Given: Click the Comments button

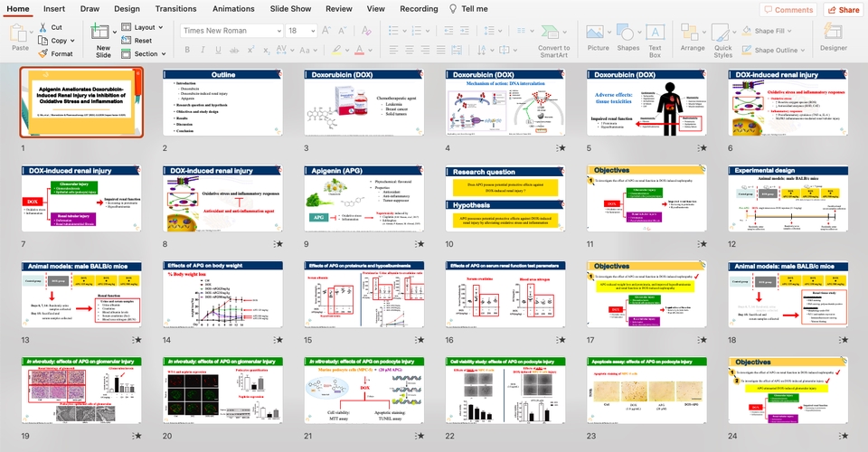Looking at the screenshot, I should (x=788, y=9).
